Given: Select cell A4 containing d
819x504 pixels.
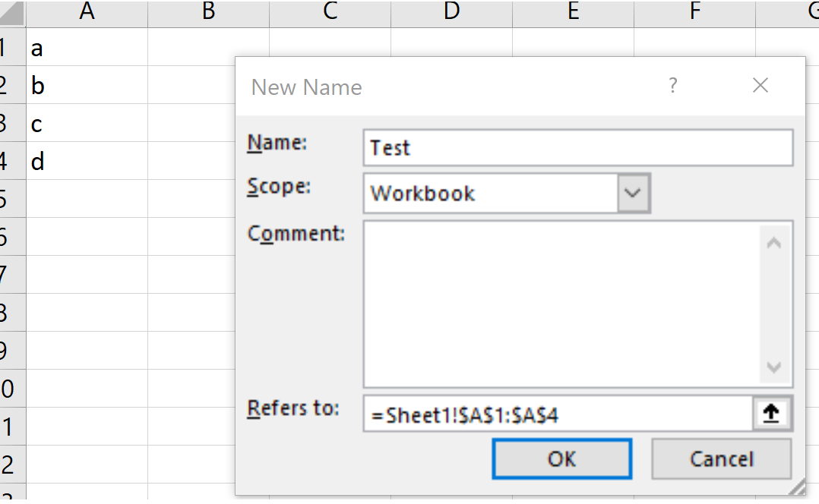Looking at the screenshot, I should coord(87,161).
